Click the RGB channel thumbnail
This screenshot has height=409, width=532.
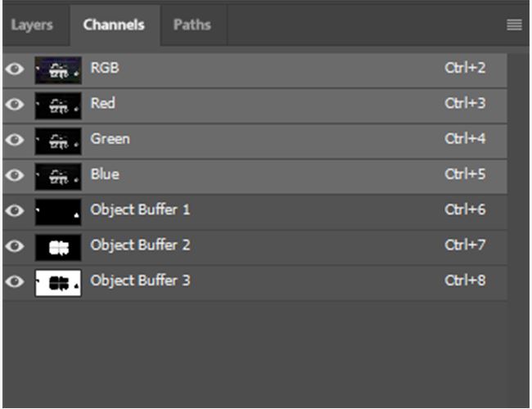pyautogui.click(x=58, y=70)
